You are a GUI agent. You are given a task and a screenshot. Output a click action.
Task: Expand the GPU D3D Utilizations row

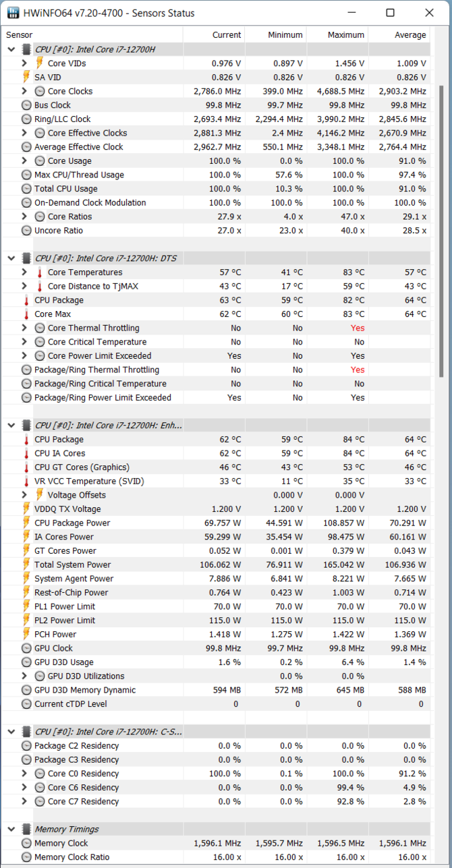point(24,676)
